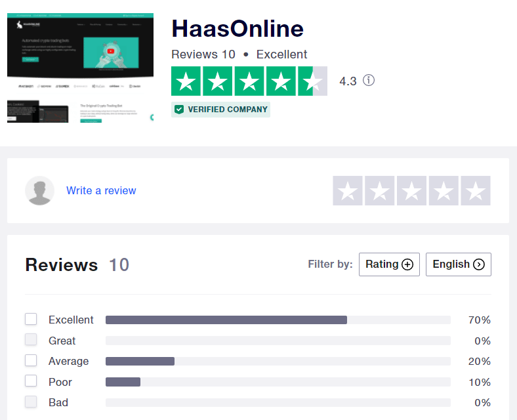Check the Bad filter checkbox
This screenshot has height=420, width=517.
tap(31, 402)
